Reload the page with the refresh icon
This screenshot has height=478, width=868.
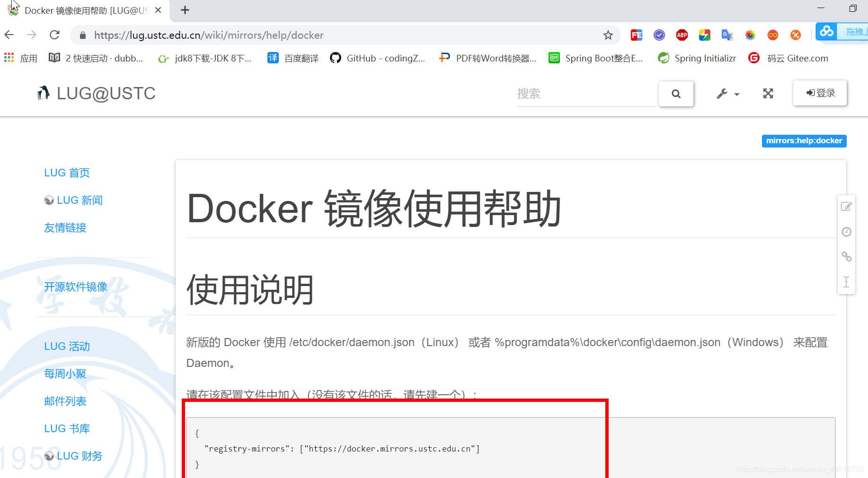click(x=54, y=35)
